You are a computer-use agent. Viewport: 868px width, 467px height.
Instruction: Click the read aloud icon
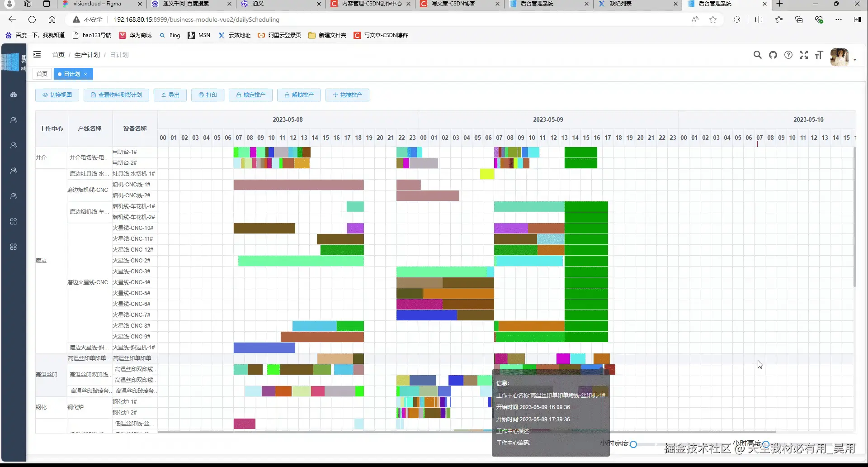click(x=695, y=19)
